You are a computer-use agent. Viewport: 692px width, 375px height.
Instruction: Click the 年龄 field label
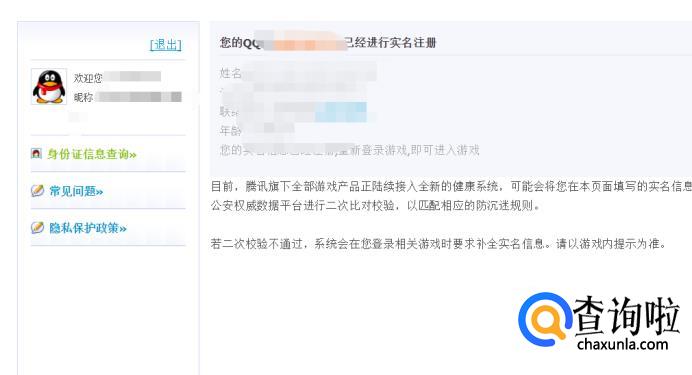click(230, 131)
